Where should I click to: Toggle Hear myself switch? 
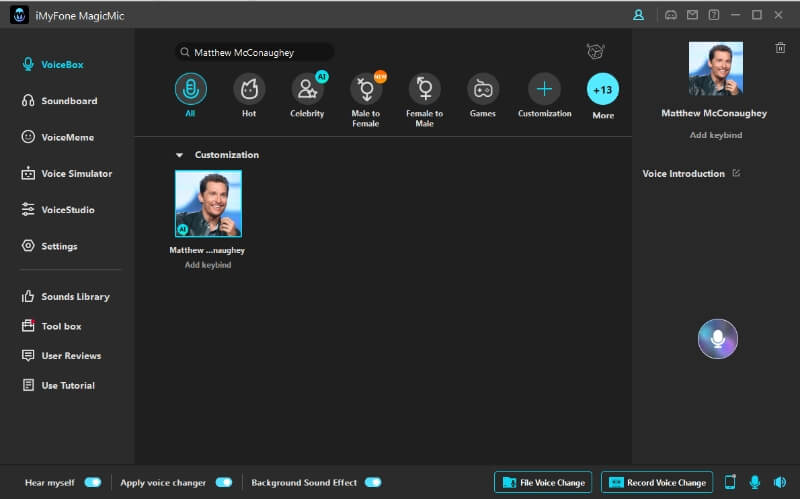pyautogui.click(x=93, y=482)
